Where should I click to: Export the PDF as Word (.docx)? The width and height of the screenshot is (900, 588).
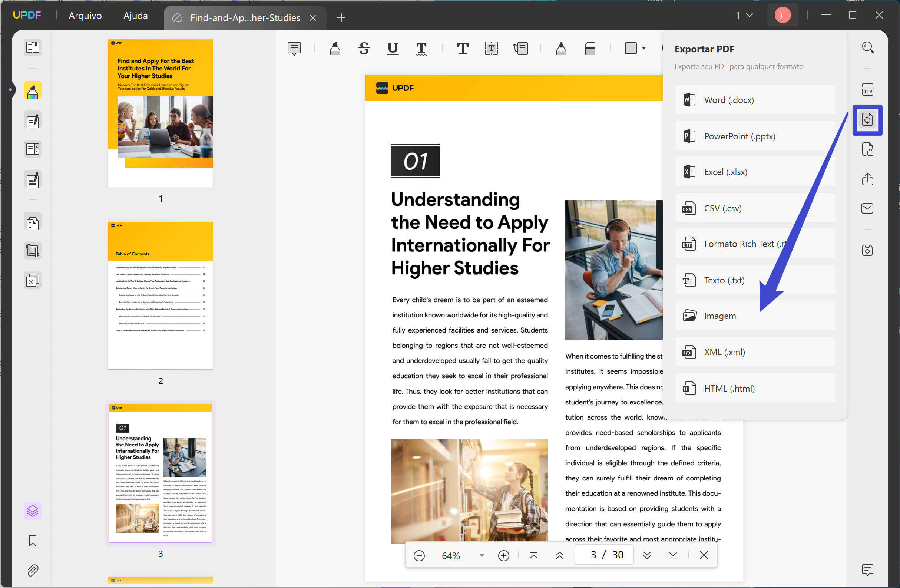click(x=754, y=100)
